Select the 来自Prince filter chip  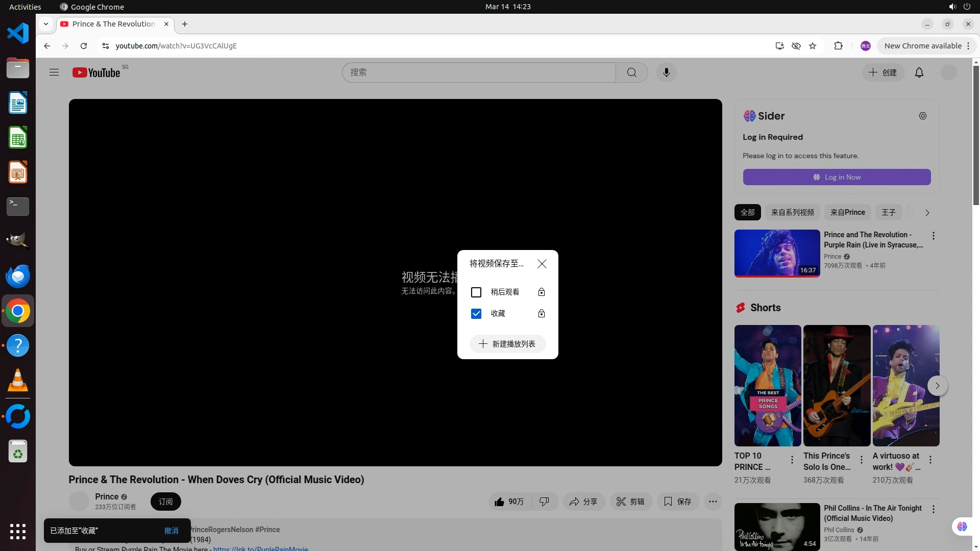[847, 212]
